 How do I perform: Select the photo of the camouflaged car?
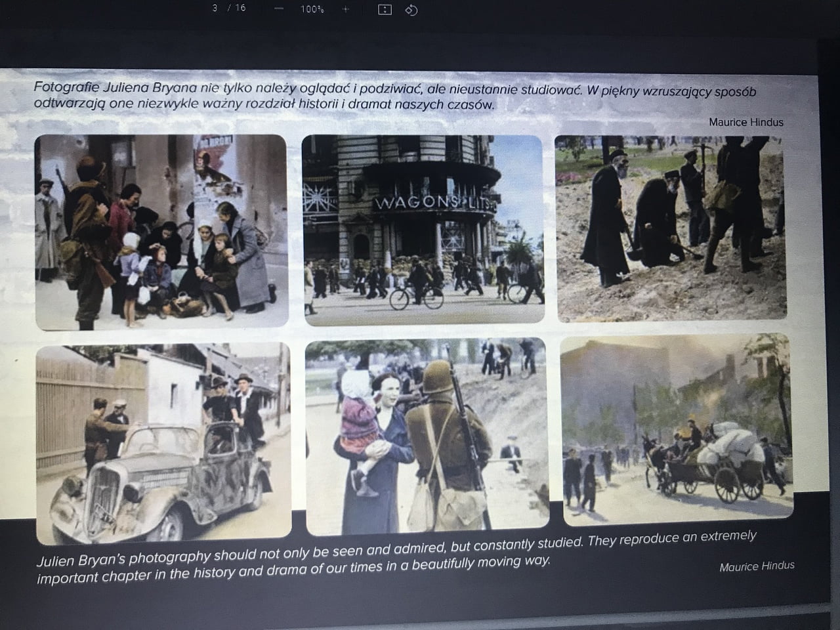(163, 443)
